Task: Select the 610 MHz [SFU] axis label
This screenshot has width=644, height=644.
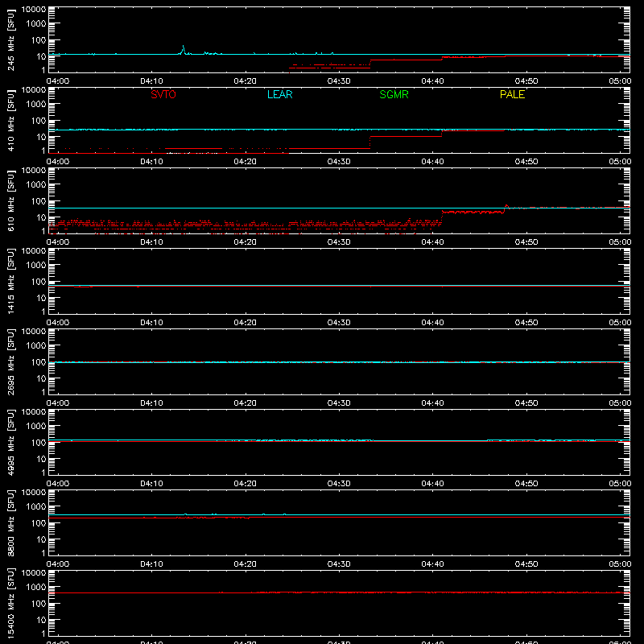Action: click(10, 200)
